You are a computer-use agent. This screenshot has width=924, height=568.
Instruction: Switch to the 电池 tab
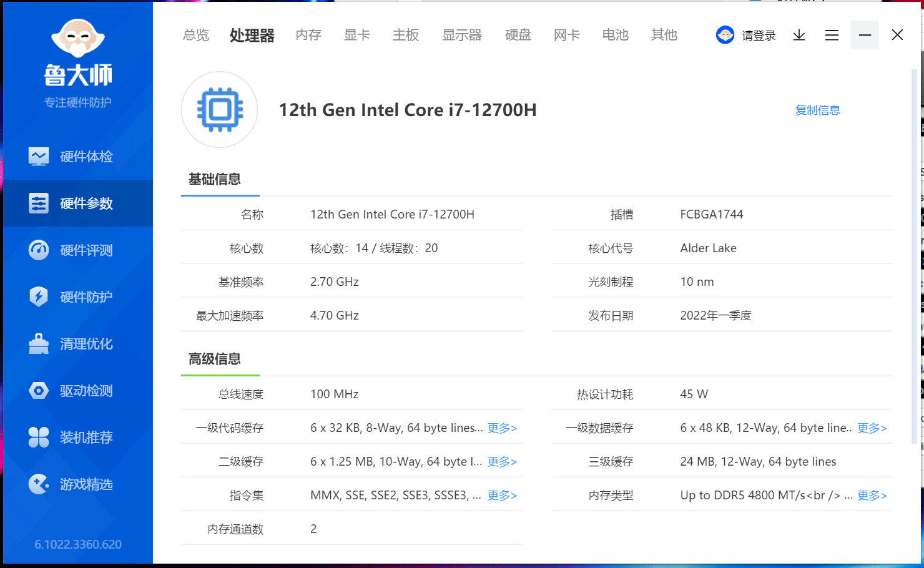[616, 35]
